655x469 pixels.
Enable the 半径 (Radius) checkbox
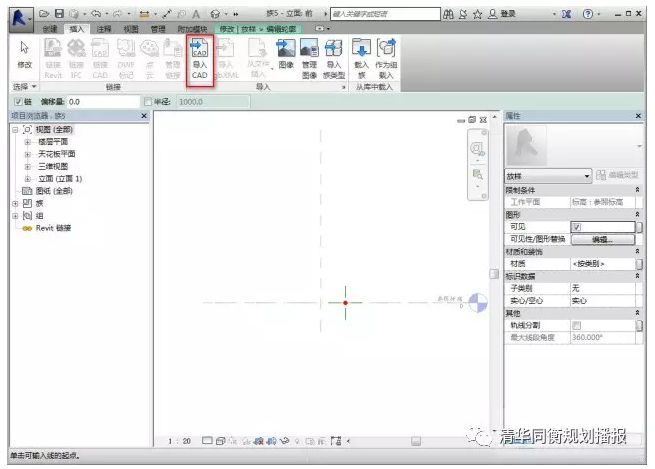click(x=148, y=102)
